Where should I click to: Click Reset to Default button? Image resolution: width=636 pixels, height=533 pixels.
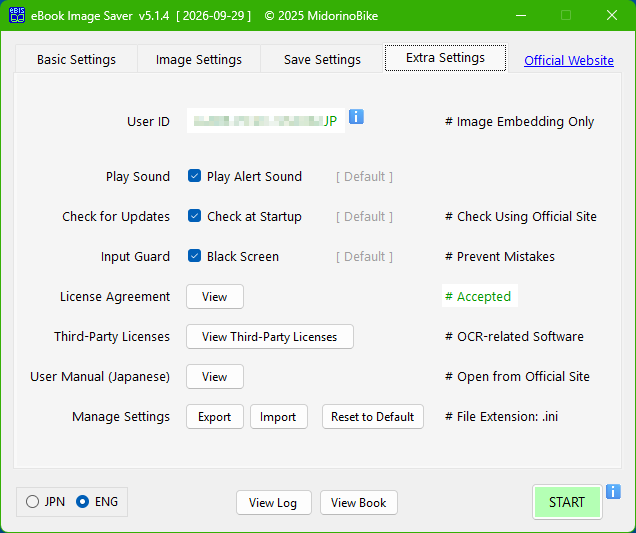[373, 417]
